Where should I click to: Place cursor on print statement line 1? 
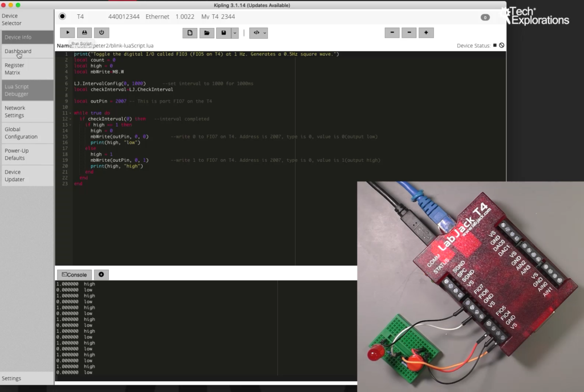point(206,54)
